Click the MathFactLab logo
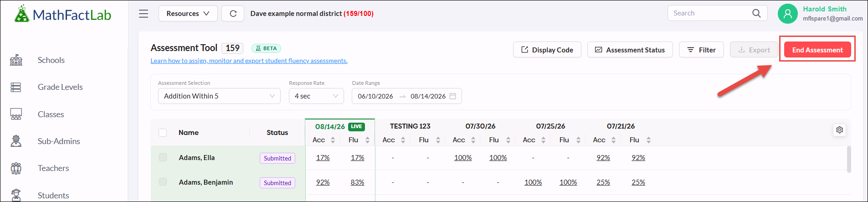Viewport: 868px width, 202px height. tap(63, 15)
